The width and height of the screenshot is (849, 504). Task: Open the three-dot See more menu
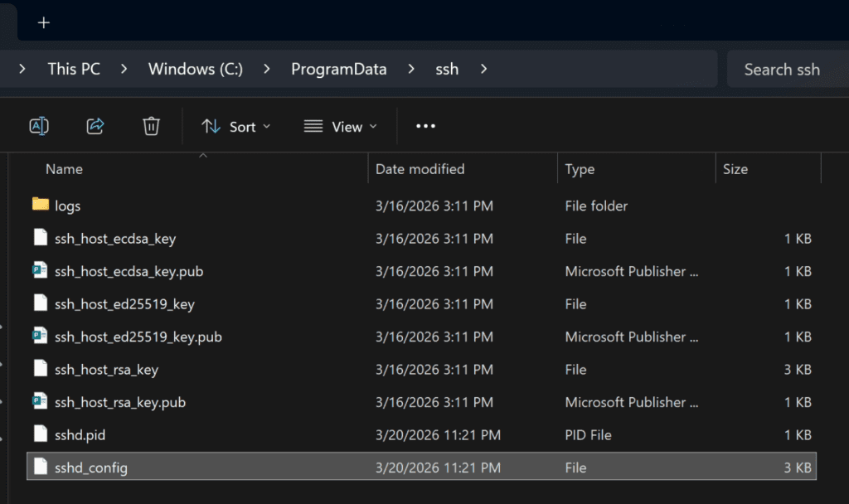pyautogui.click(x=425, y=126)
